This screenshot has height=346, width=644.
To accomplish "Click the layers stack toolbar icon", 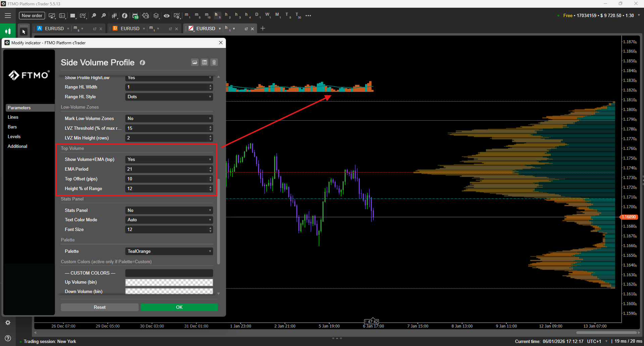I will 156,15.
